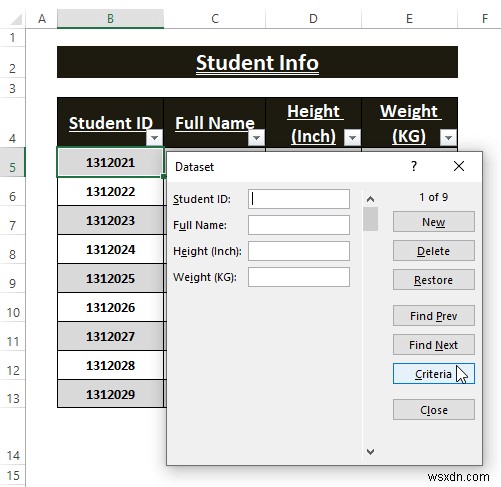Select cell containing 1312025
Image resolution: width=501 pixels, height=487 pixels.
tap(110, 278)
